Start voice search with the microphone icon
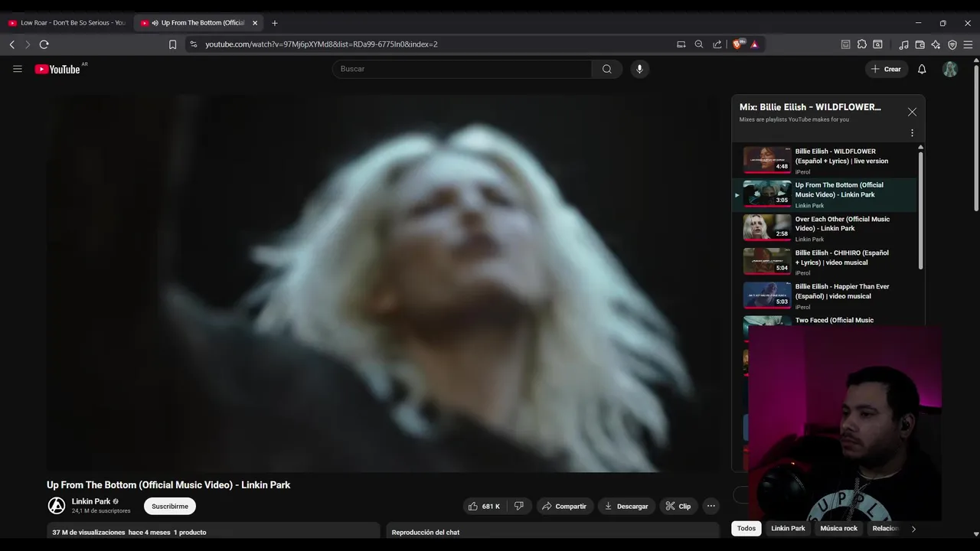 [x=639, y=69]
